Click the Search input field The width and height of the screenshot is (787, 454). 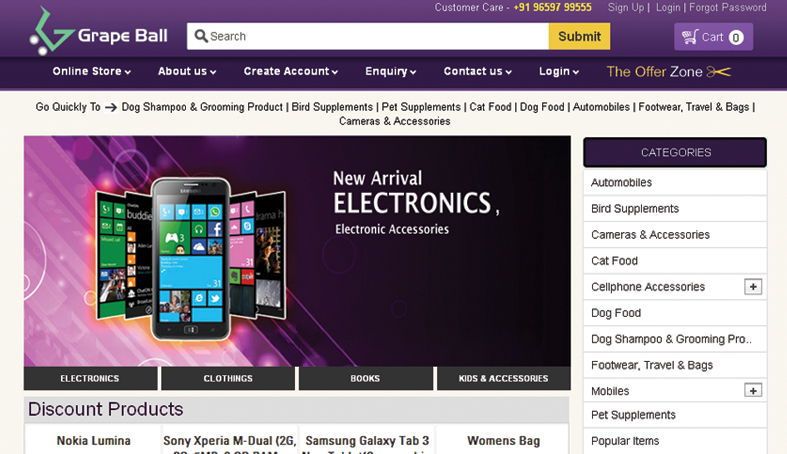pos(368,36)
